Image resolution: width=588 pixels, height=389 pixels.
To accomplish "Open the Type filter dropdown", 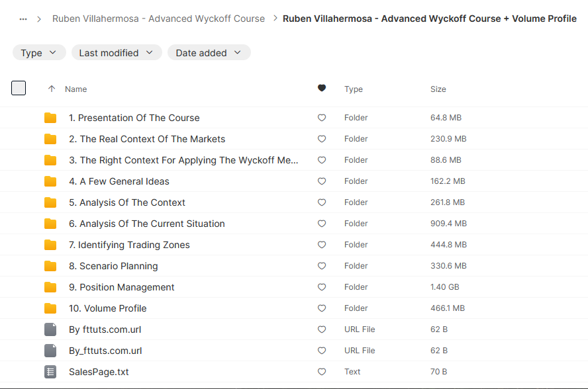I will 39,53.
